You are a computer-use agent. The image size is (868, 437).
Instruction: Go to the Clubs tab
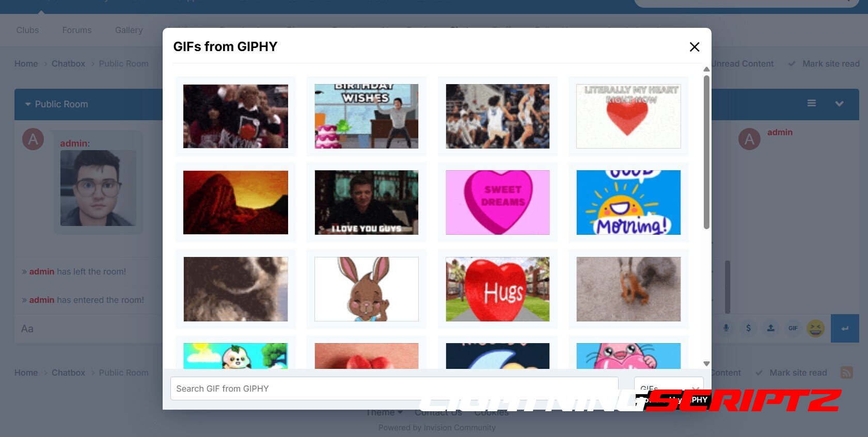(x=27, y=30)
